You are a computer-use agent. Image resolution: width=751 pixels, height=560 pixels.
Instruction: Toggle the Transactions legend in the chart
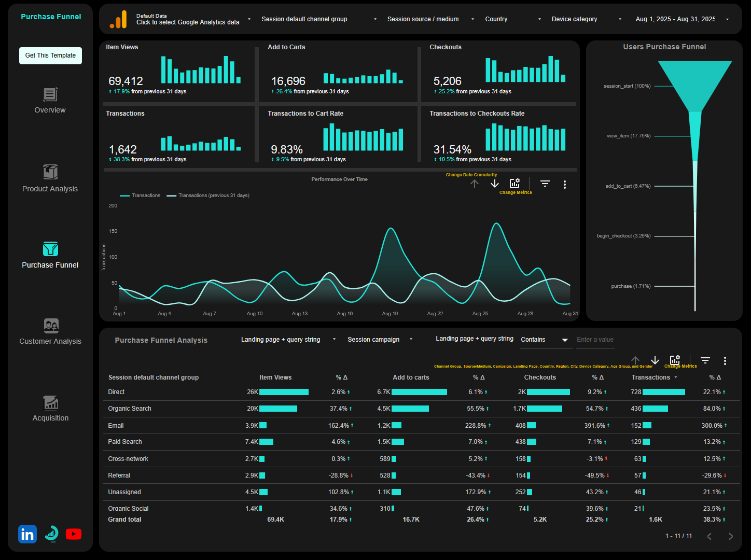(x=140, y=195)
